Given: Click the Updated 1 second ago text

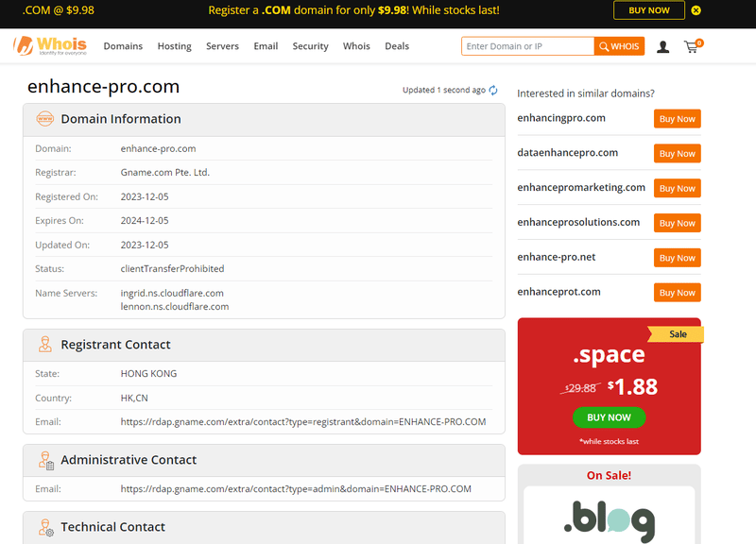Looking at the screenshot, I should click(443, 90).
